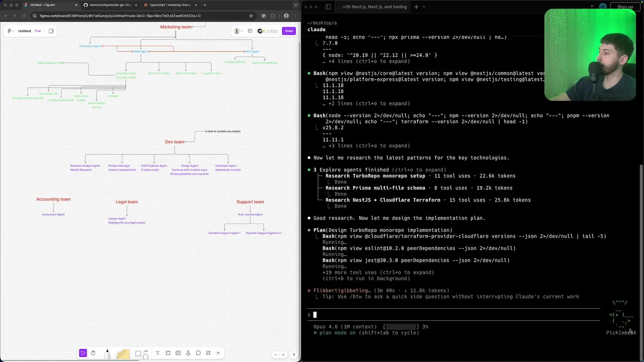Close the microsoft/typescript-go tab

pos(136,5)
